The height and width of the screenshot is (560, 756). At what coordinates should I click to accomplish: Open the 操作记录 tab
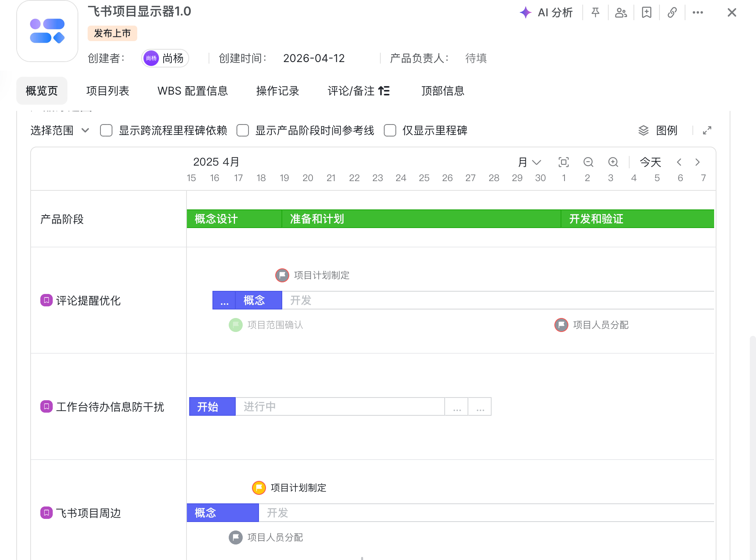(278, 91)
